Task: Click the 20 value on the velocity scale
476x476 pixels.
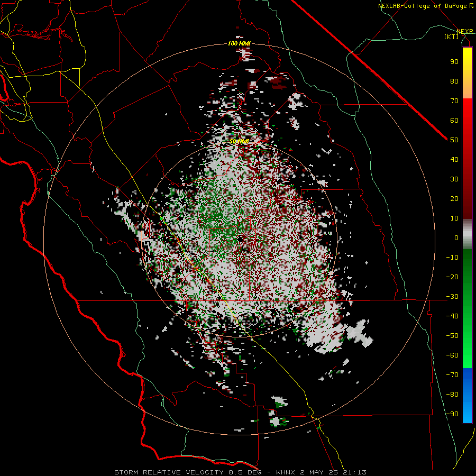Action: click(454, 199)
